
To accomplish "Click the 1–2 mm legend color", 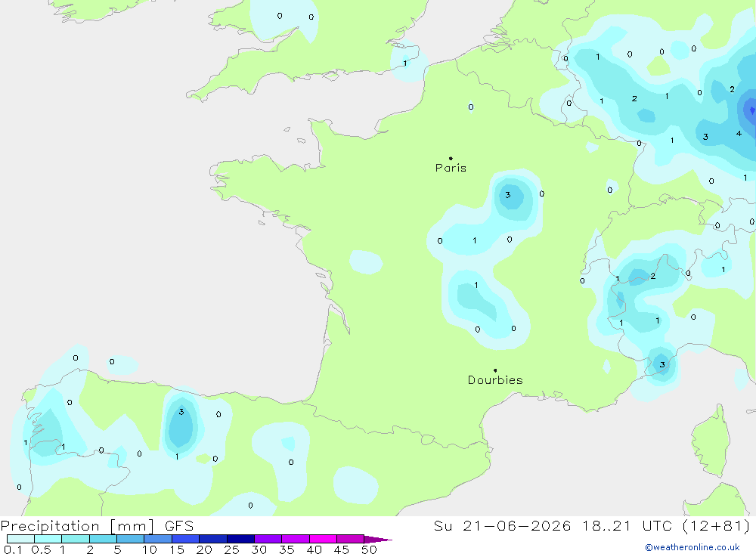I will pos(76,539).
